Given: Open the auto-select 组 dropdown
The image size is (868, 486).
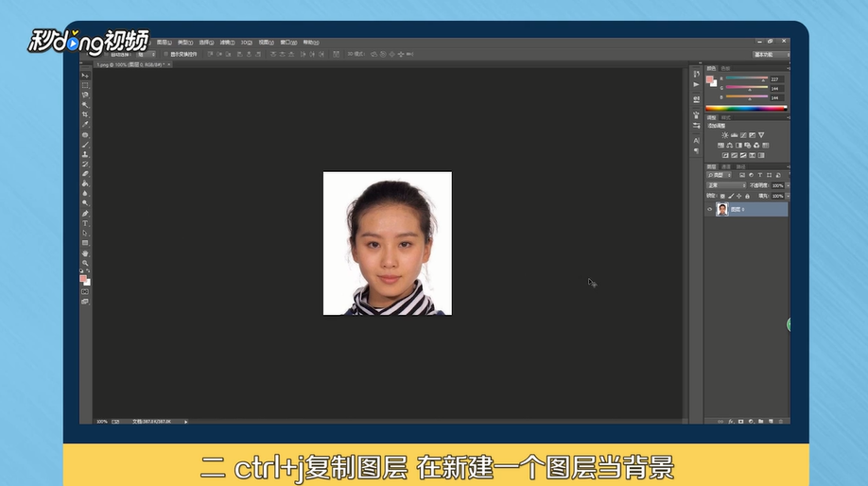Looking at the screenshot, I should [x=147, y=54].
